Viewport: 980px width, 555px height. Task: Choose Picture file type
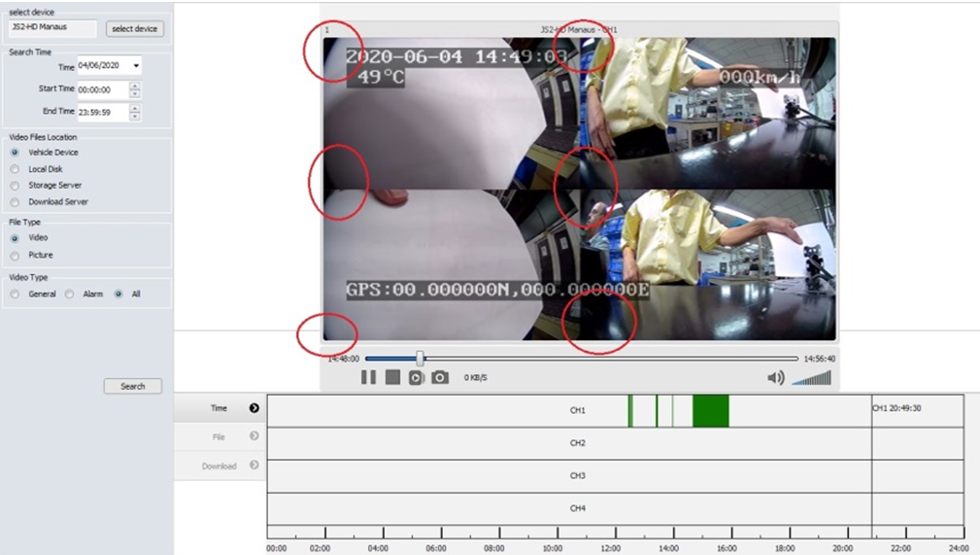[x=15, y=256]
